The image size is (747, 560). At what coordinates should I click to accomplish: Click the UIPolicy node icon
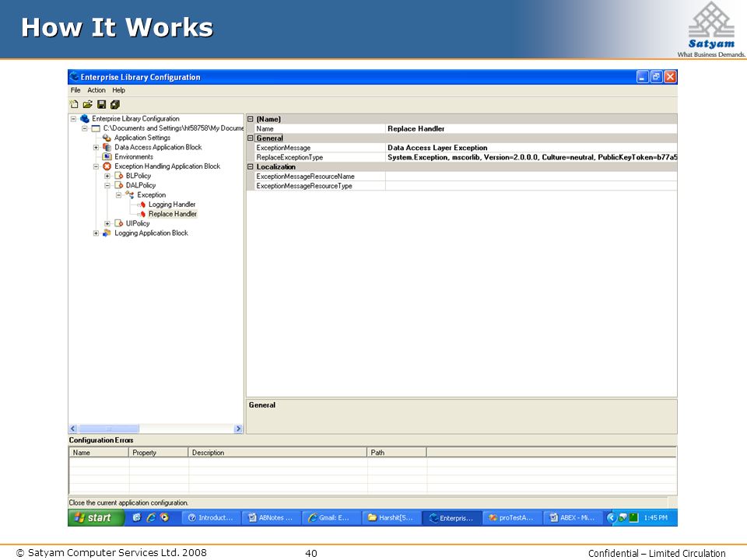click(118, 223)
